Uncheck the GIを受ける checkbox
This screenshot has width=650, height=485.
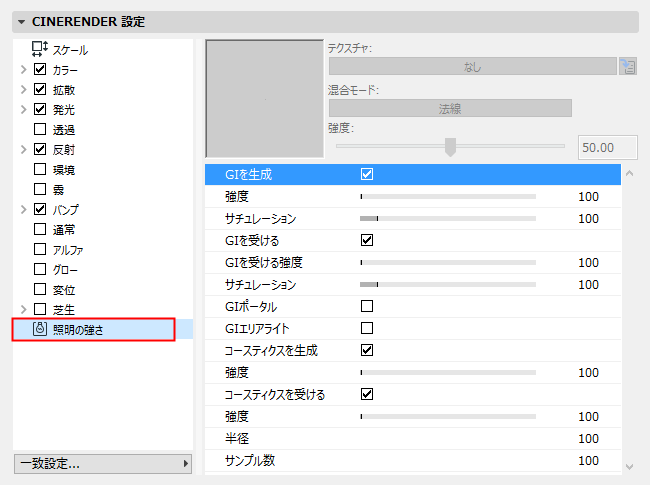367,240
